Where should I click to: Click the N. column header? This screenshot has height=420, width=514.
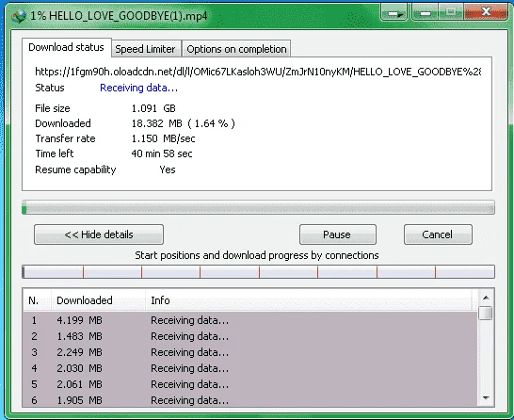coord(37,300)
